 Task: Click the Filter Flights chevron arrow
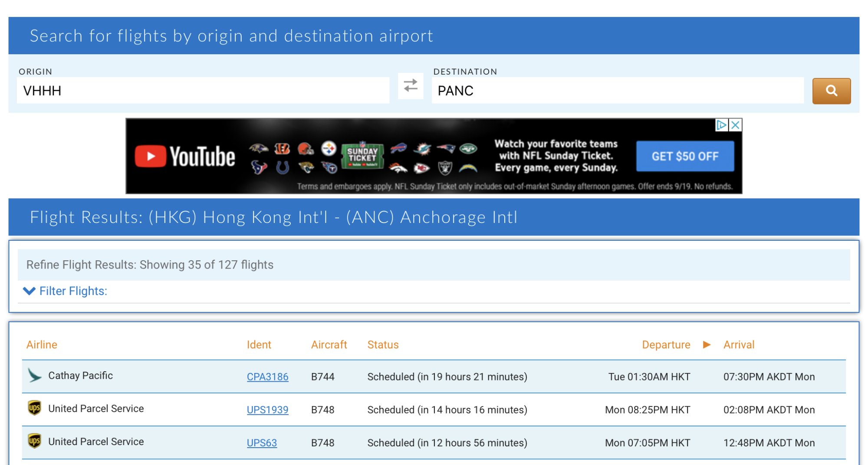tap(29, 291)
